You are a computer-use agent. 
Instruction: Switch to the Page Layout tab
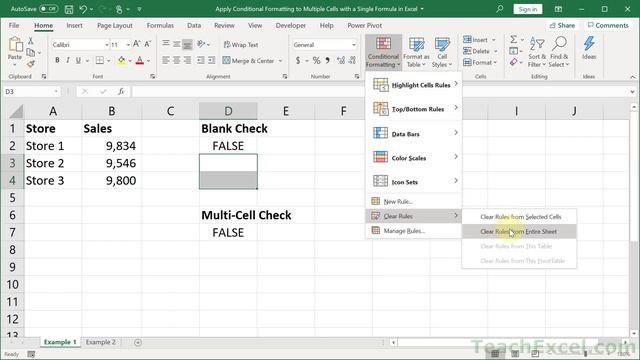[115, 25]
